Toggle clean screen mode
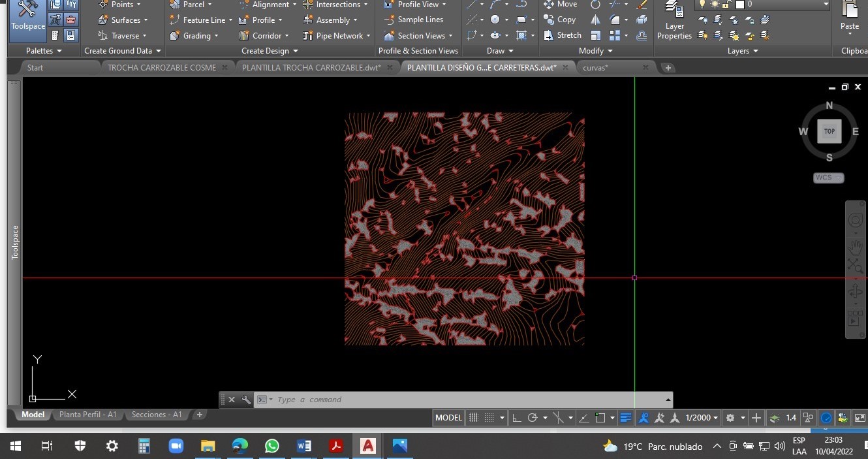Viewport: 868px width, 459px height. (860, 418)
